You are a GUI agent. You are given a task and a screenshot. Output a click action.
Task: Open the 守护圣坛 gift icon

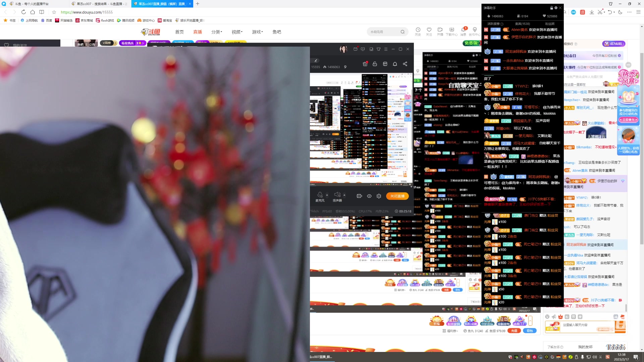[x=487, y=321]
